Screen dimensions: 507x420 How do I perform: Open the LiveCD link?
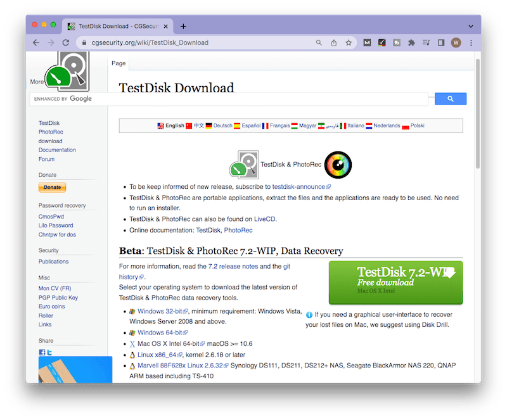click(264, 219)
